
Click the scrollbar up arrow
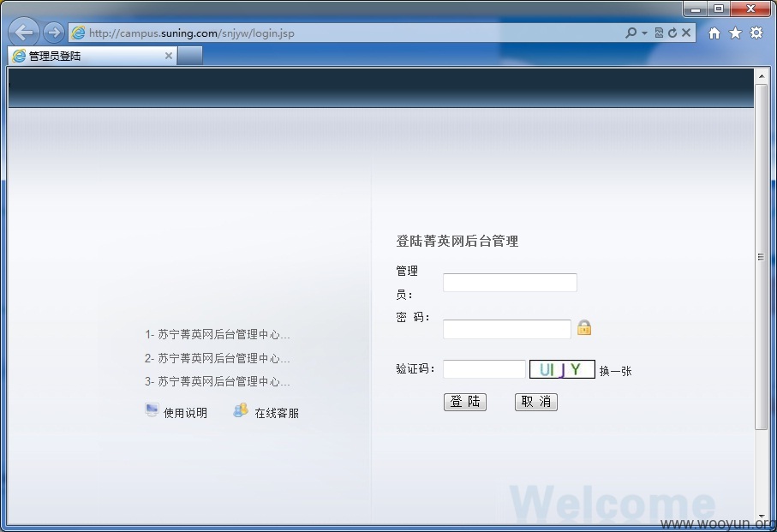pyautogui.click(x=761, y=75)
